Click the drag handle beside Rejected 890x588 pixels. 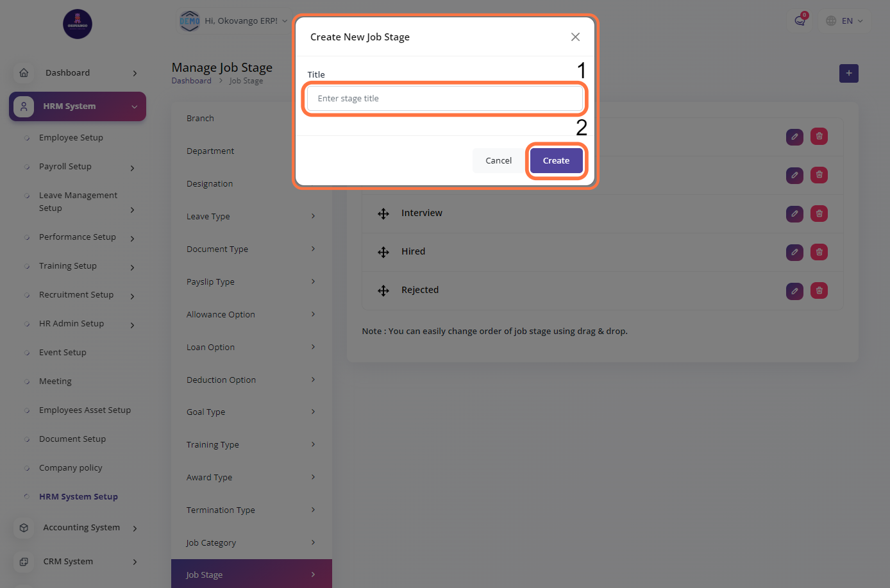click(x=383, y=290)
